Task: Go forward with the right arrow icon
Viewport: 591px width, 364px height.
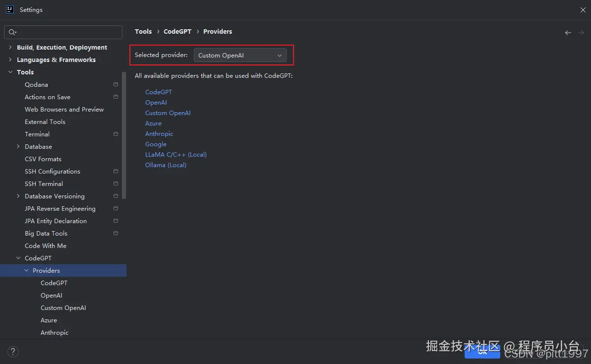Action: 581,33
